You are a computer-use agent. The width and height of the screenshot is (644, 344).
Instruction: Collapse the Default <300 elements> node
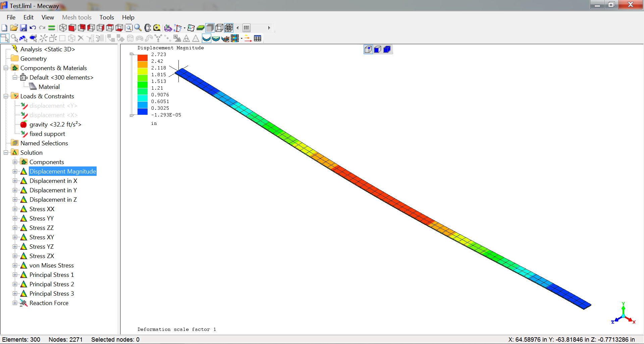click(15, 78)
